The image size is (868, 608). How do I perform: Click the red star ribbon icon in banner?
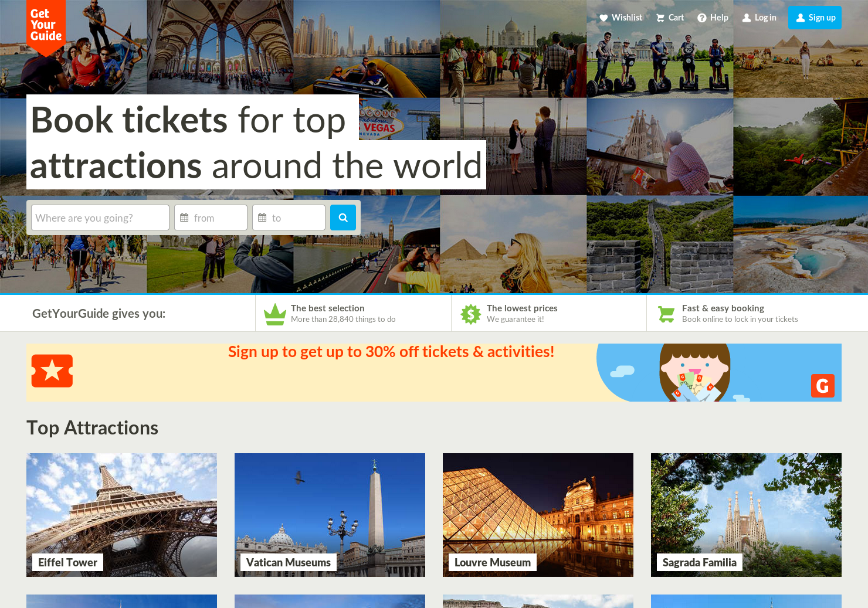tap(52, 370)
